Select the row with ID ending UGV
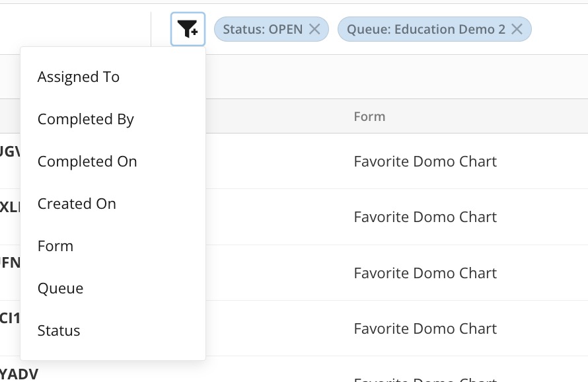The height and width of the screenshot is (382, 588). [x=10, y=151]
